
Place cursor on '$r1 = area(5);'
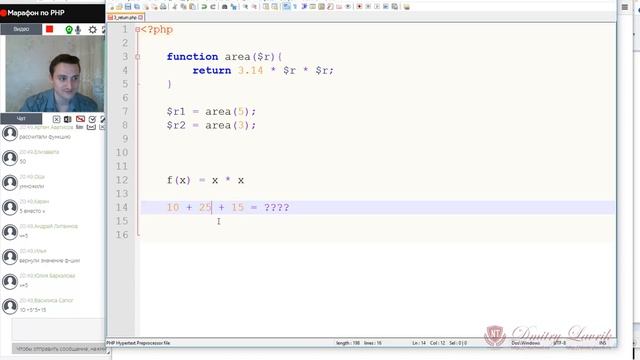211,111
